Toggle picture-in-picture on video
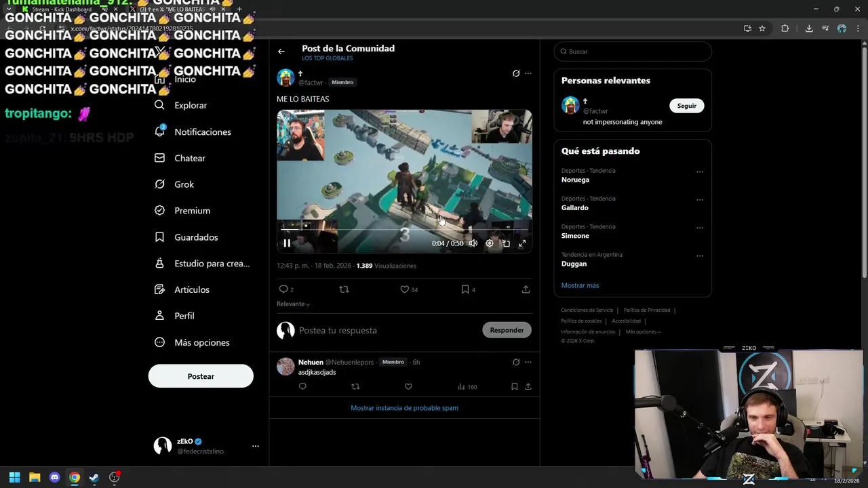The image size is (868, 488). [506, 243]
